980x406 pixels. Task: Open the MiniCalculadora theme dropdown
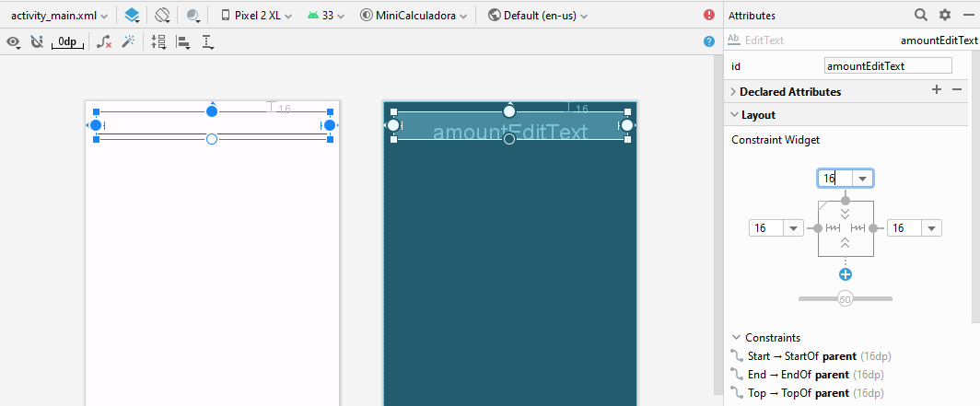tap(414, 16)
